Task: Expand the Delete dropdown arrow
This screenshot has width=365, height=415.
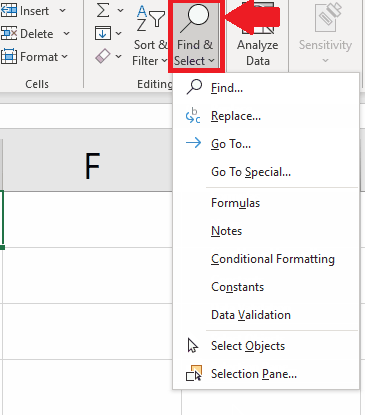Action: (x=66, y=33)
